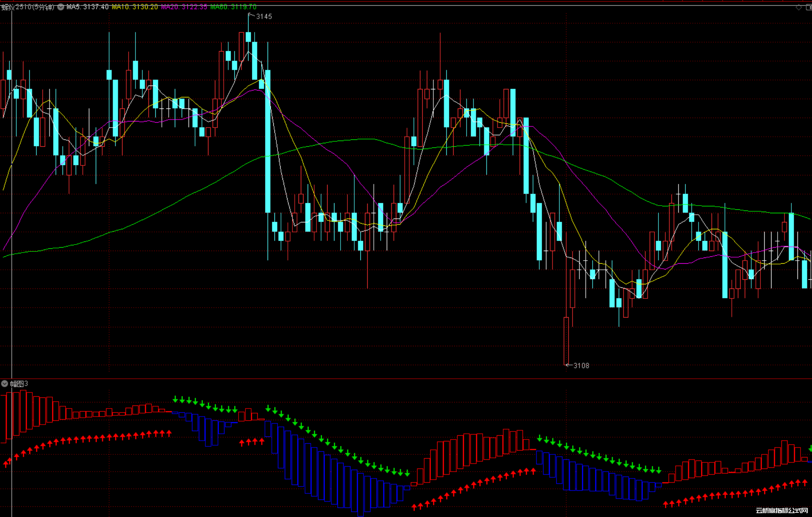Click the diamond icon at top right
The height and width of the screenshot is (517, 812).
(x=798, y=7)
